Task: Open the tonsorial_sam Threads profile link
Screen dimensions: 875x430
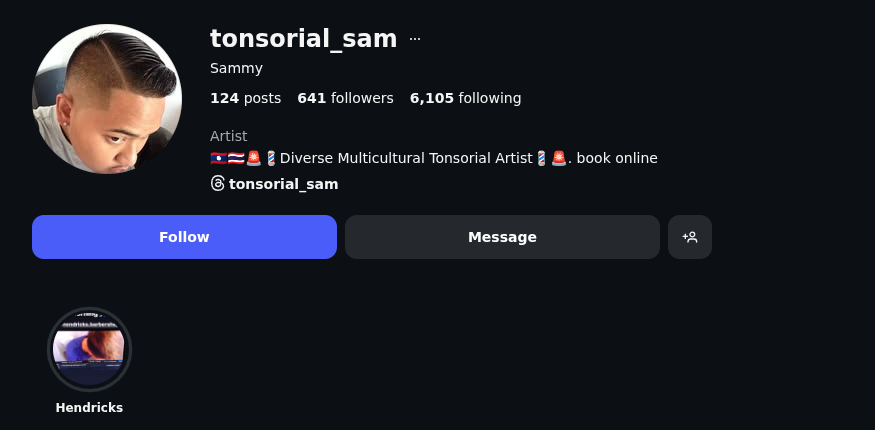Action: (x=283, y=184)
